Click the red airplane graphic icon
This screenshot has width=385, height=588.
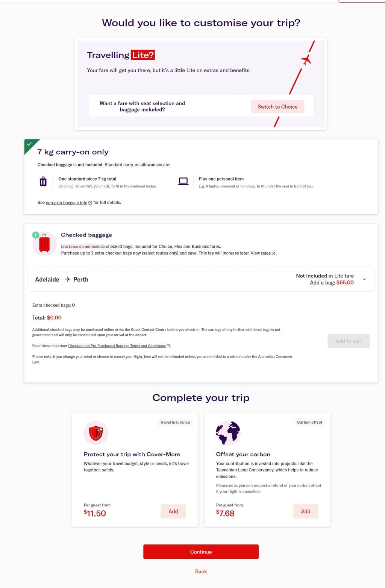(306, 60)
